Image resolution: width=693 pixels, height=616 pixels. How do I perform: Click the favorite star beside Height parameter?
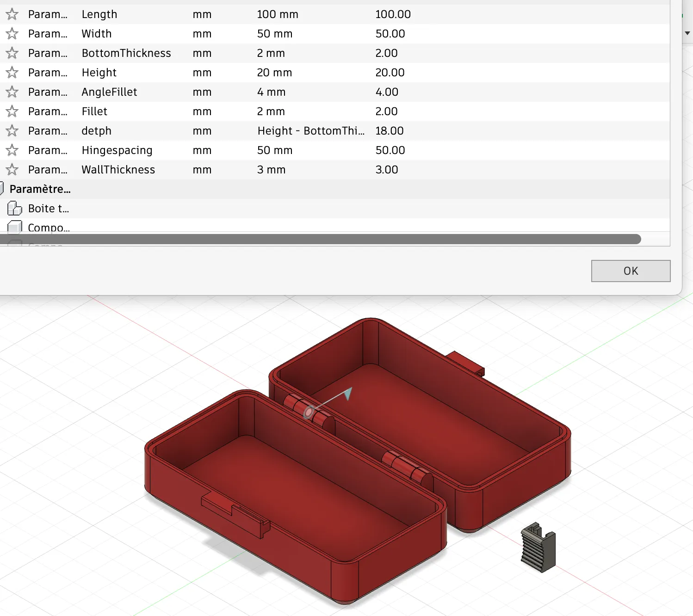(12, 72)
